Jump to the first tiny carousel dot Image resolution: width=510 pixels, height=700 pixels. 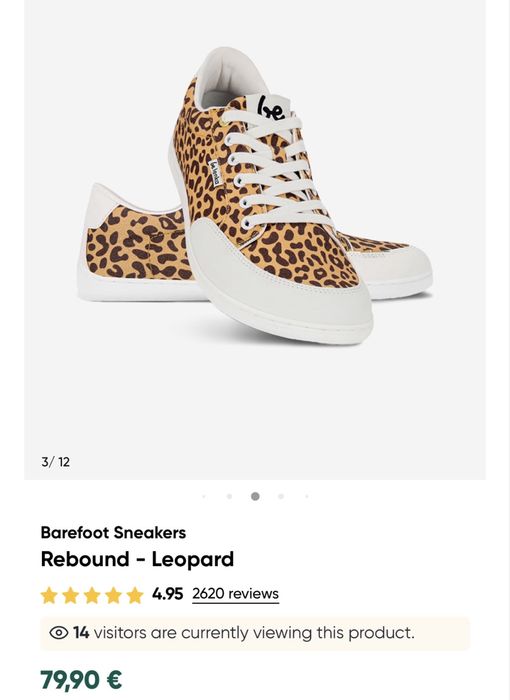click(204, 496)
